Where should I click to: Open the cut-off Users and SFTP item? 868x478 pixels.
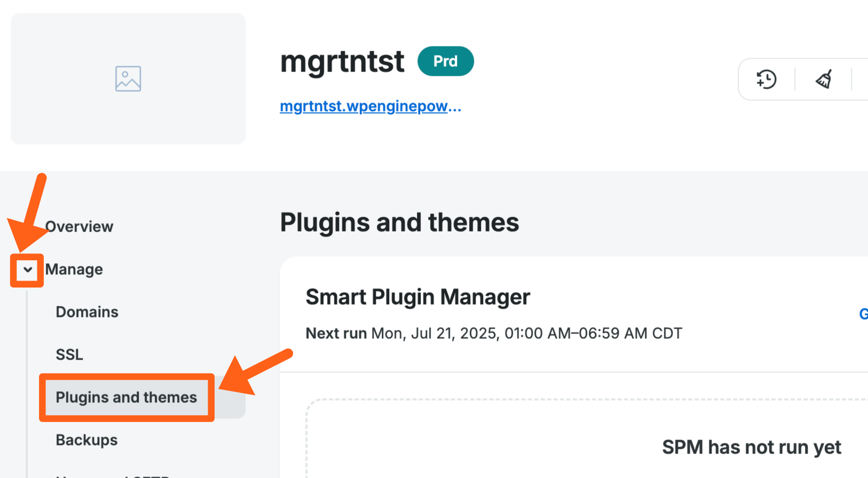(112, 475)
